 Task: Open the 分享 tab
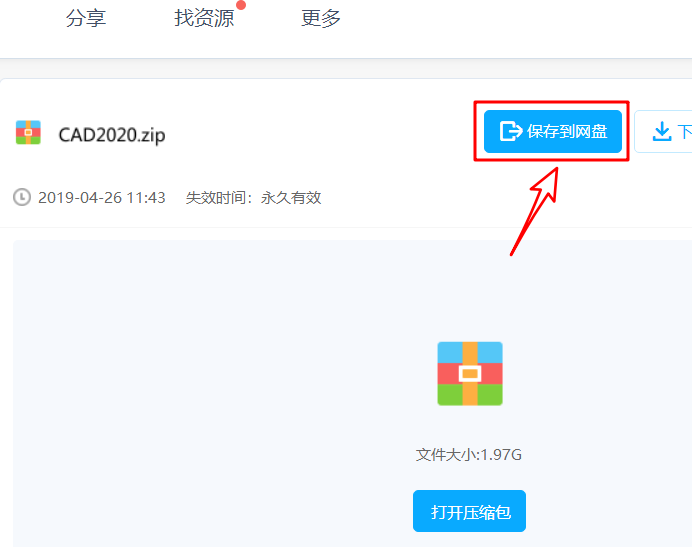coord(86,18)
